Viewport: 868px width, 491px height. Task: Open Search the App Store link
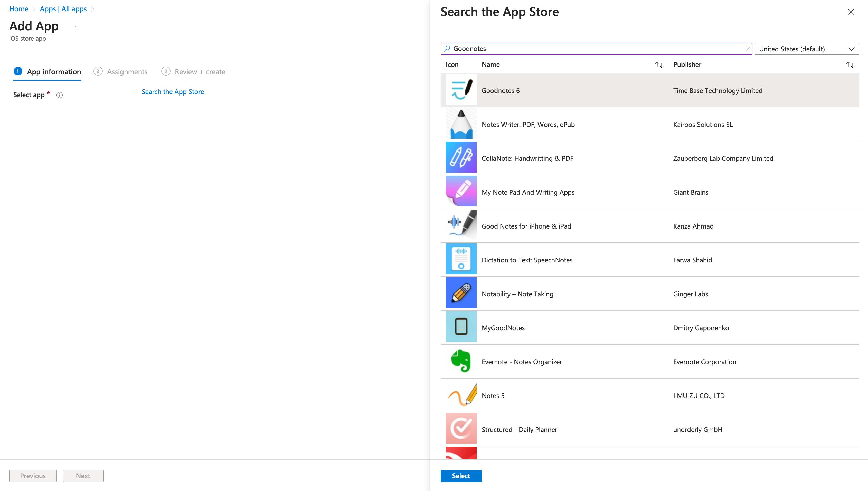pos(172,92)
